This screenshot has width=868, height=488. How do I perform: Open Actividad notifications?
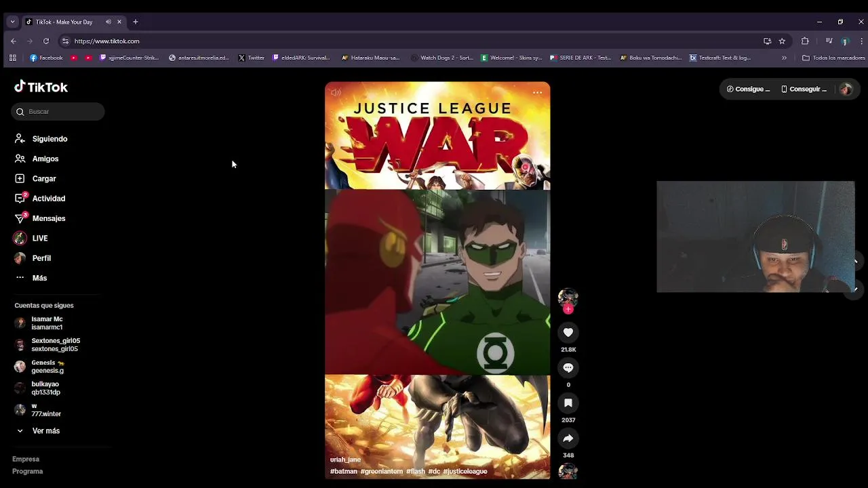click(40, 199)
